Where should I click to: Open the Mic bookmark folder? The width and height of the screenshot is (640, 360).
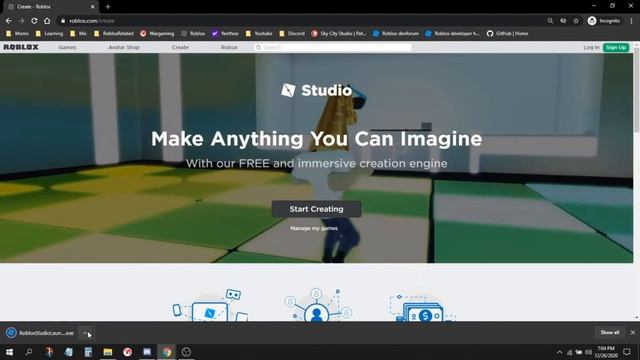pyautogui.click(x=78, y=33)
